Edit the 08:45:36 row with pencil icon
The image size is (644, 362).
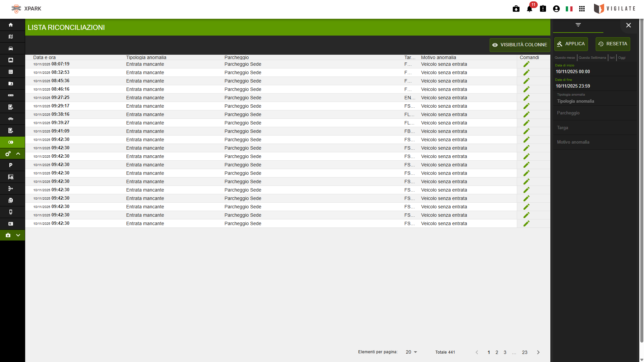coord(526,81)
